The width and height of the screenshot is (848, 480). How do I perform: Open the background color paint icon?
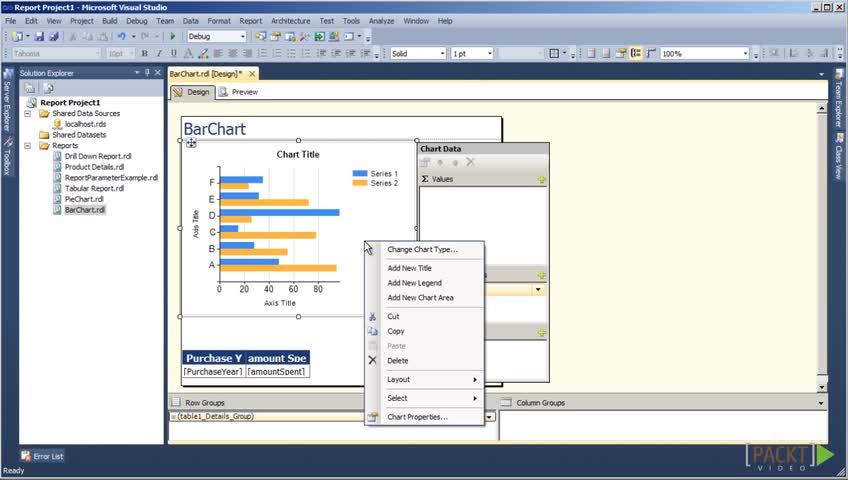pos(203,54)
